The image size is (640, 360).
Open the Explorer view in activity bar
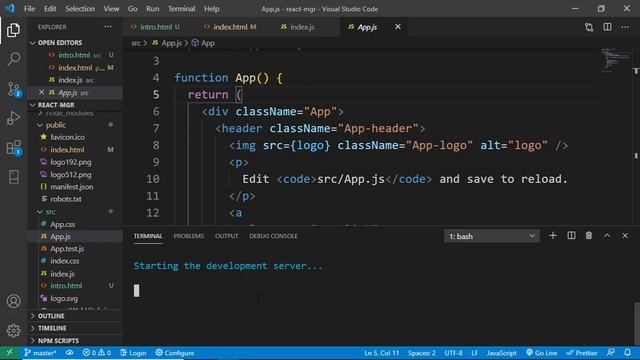(x=13, y=30)
